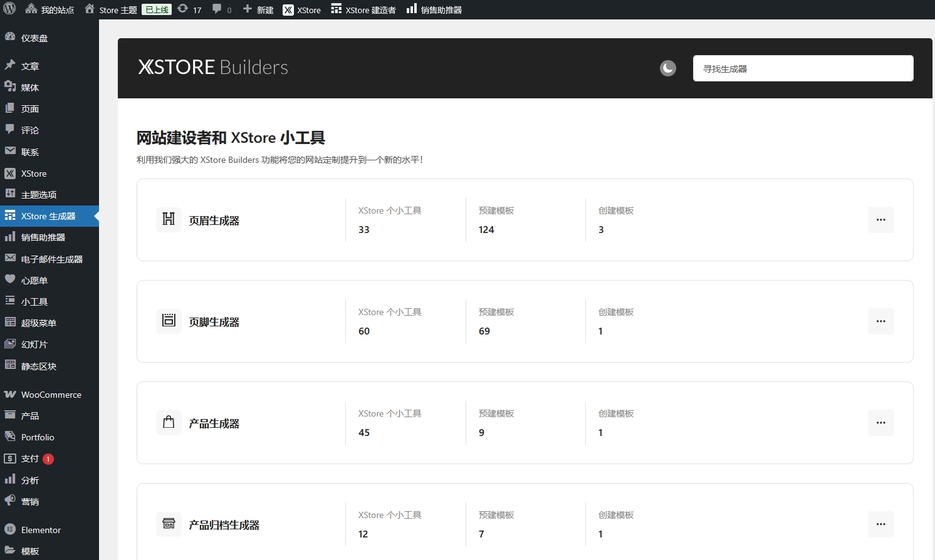Expand options menu for 产品生成器

[881, 423]
